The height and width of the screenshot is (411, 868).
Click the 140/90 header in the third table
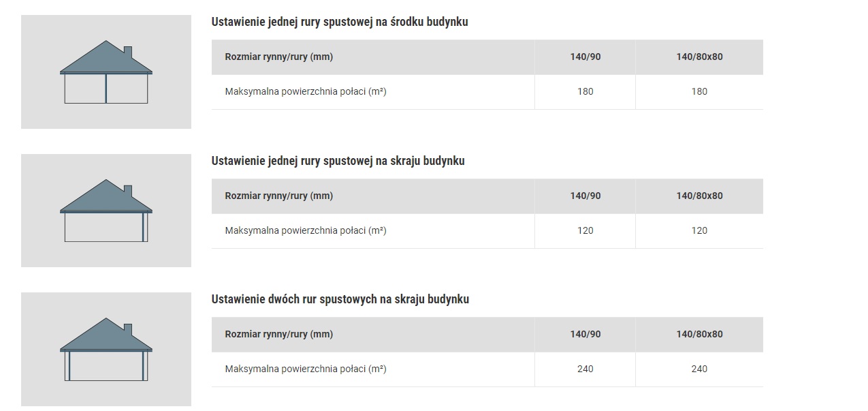(x=585, y=334)
